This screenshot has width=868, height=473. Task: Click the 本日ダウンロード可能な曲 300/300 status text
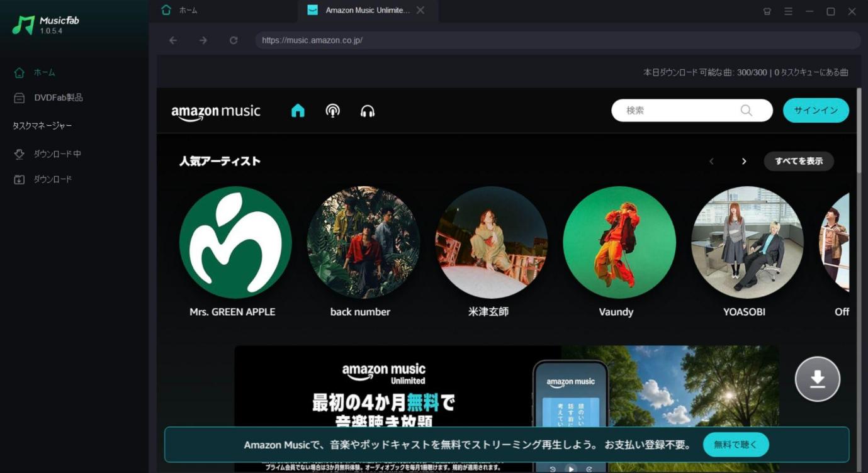(x=746, y=72)
